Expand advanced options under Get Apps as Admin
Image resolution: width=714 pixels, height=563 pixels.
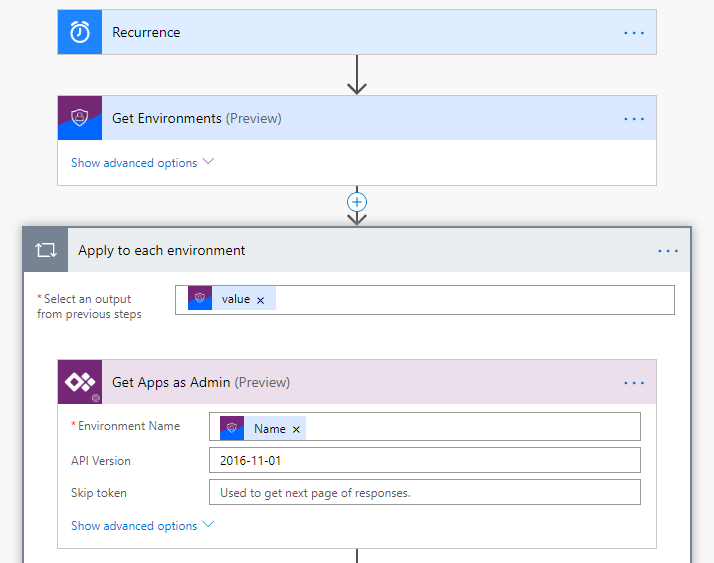pyautogui.click(x=142, y=525)
